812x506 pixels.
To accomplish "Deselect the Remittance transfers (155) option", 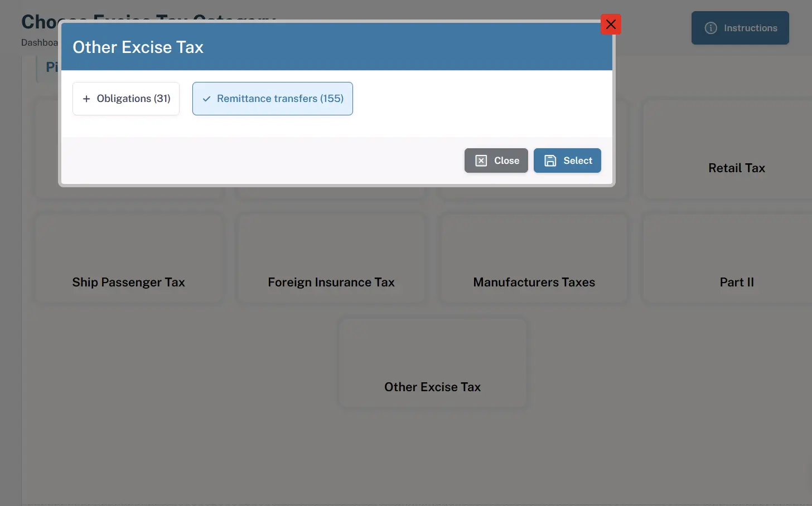I will pyautogui.click(x=273, y=99).
